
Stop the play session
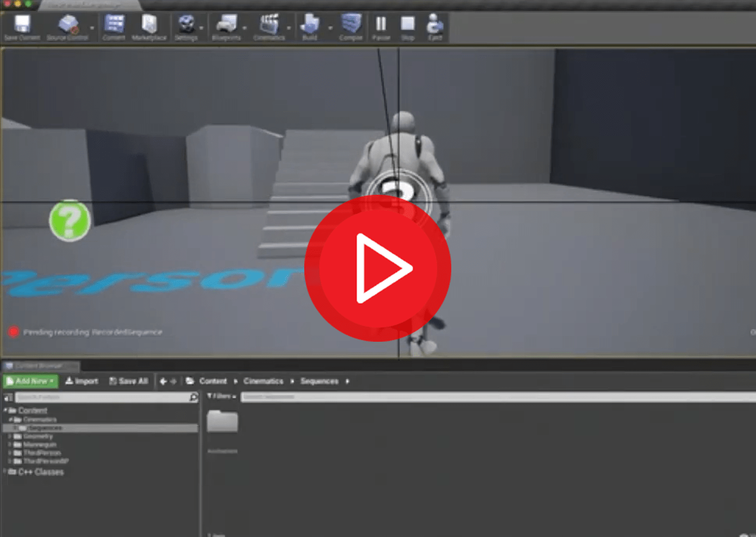tap(408, 26)
